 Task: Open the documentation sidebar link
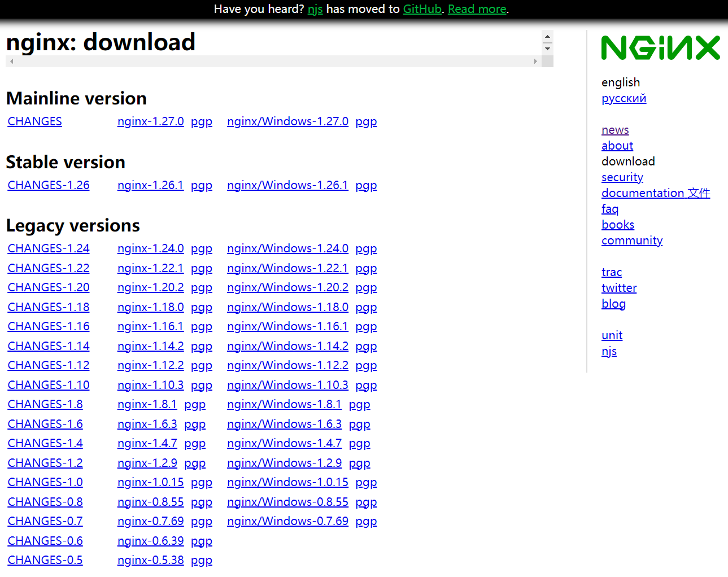click(643, 193)
